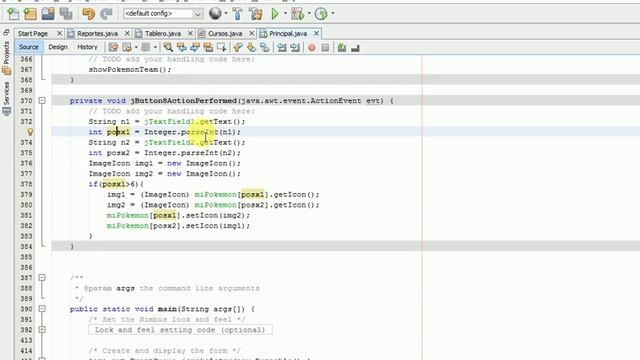This screenshot has height=360, width=640.
Task: Click line number 378 in the gutter
Action: [x=27, y=184]
